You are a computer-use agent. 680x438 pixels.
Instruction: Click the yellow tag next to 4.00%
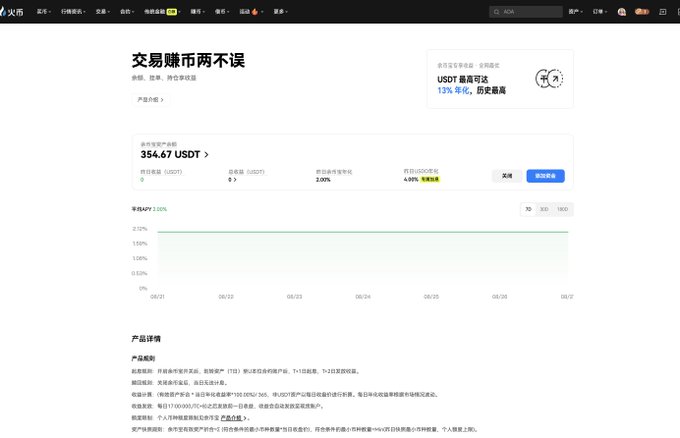pos(430,179)
